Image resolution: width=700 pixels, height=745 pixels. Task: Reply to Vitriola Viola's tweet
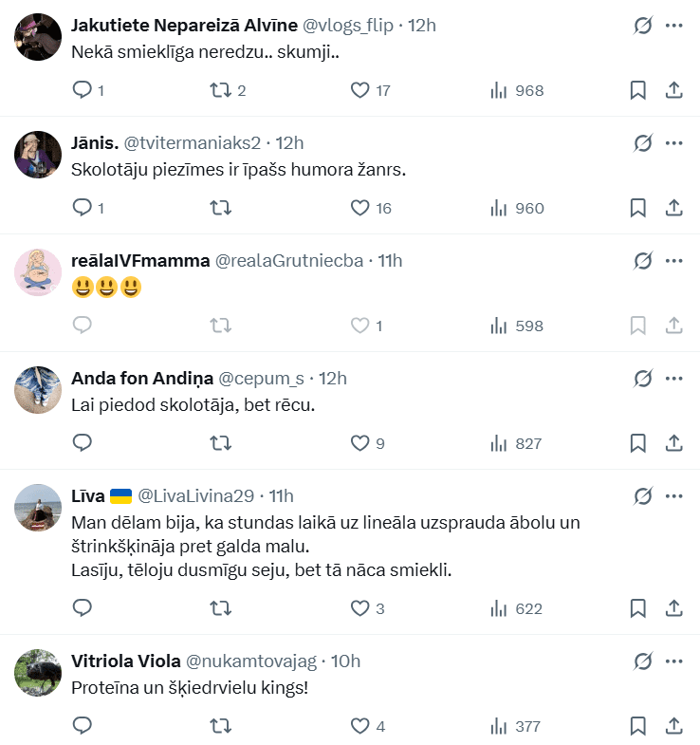tap(83, 726)
